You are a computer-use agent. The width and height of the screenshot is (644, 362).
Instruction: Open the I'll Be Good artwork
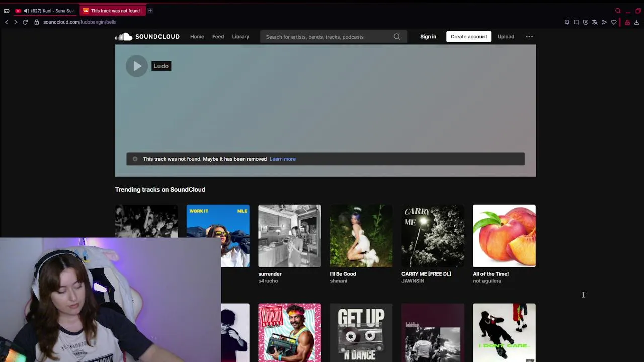(361, 236)
